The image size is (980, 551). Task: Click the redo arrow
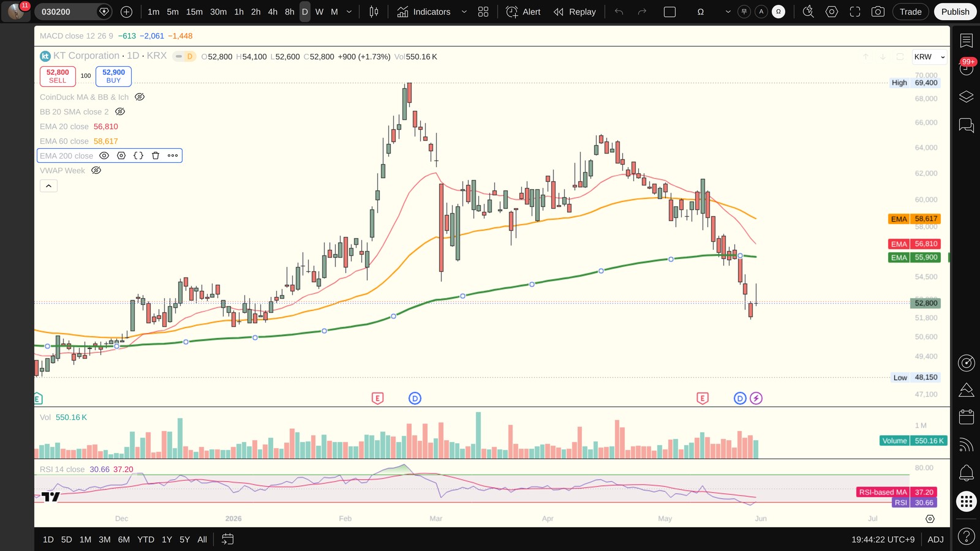[x=642, y=12]
